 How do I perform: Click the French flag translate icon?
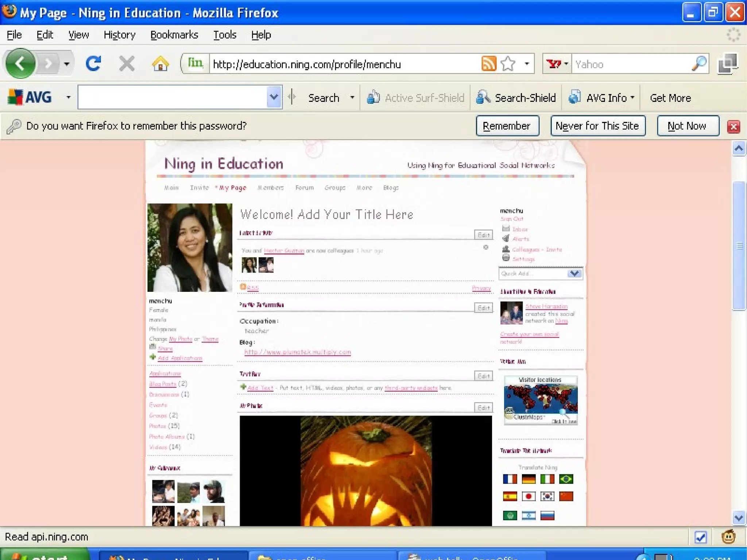(510, 479)
